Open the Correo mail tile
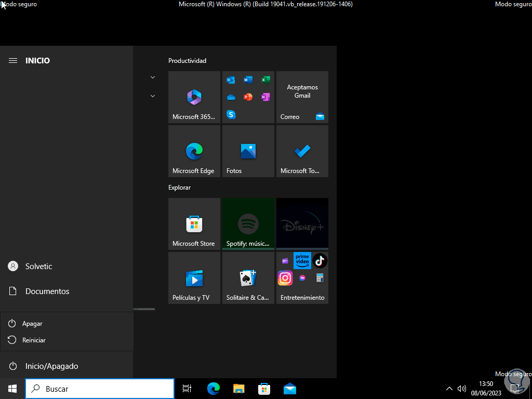This screenshot has height=399, width=532. click(x=302, y=97)
